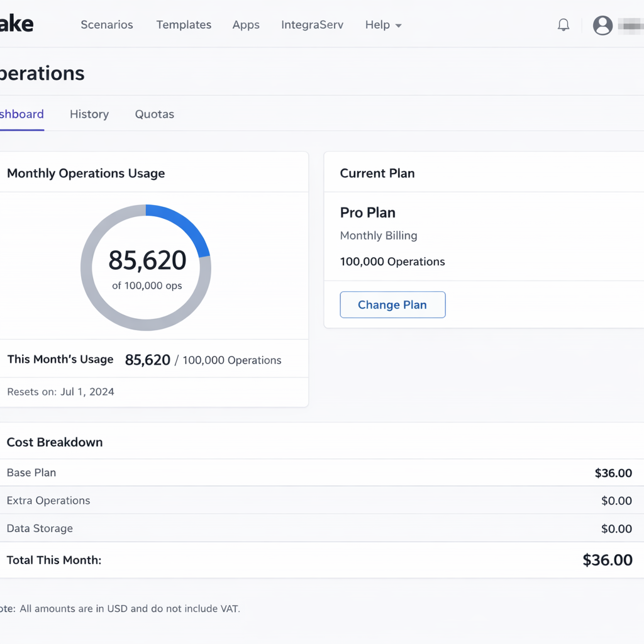Click the 85,620 value inside the donut chart
The image size is (644, 644).
[x=147, y=260]
